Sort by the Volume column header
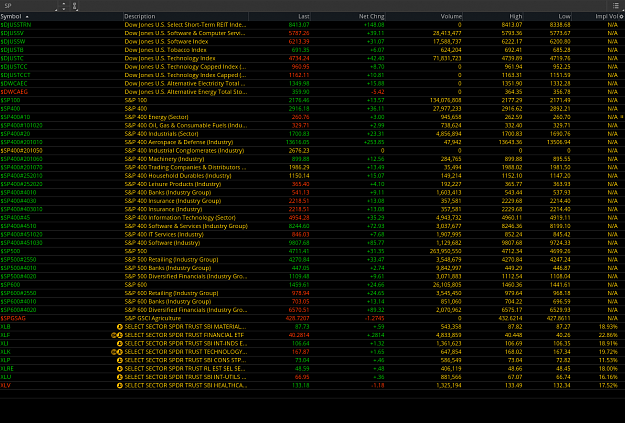This screenshot has height=423, width=625. click(424, 16)
